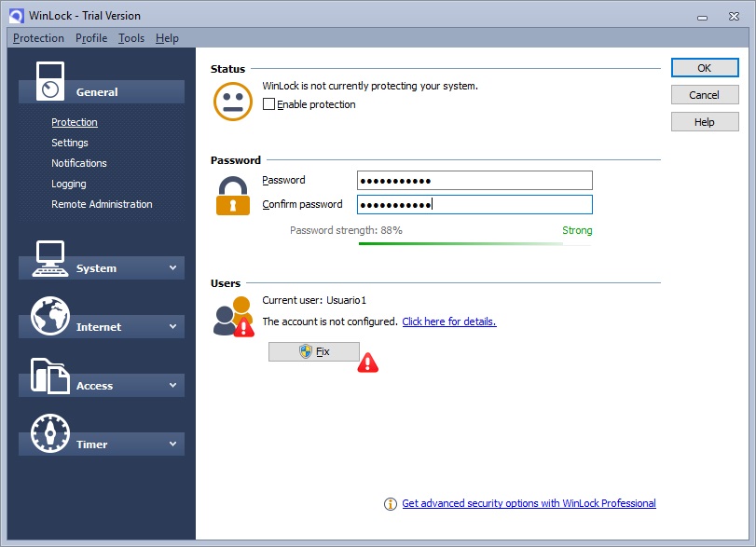This screenshot has width=756, height=547.
Task: Expand the Access section chevron
Action: (x=172, y=385)
